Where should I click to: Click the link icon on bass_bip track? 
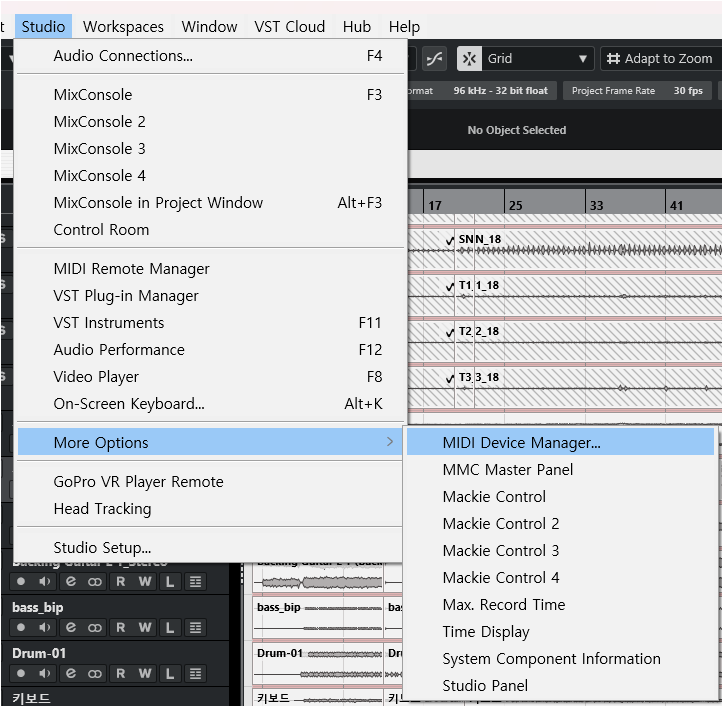tap(95, 627)
